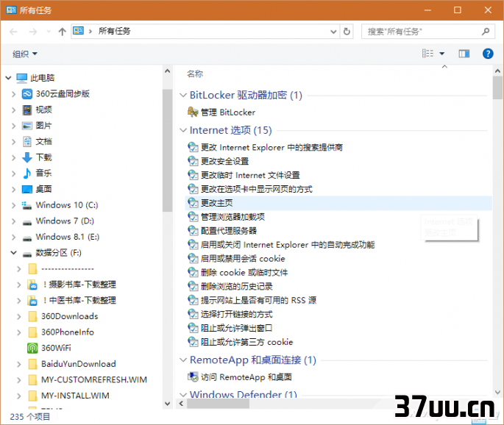Select ！摄影书库-下载整理 folder

(x=79, y=285)
